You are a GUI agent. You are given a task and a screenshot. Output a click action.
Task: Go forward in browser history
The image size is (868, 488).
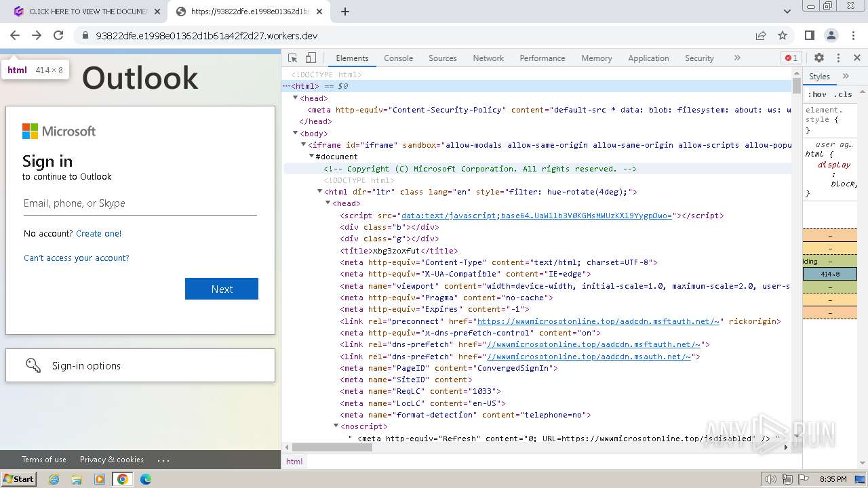37,35
